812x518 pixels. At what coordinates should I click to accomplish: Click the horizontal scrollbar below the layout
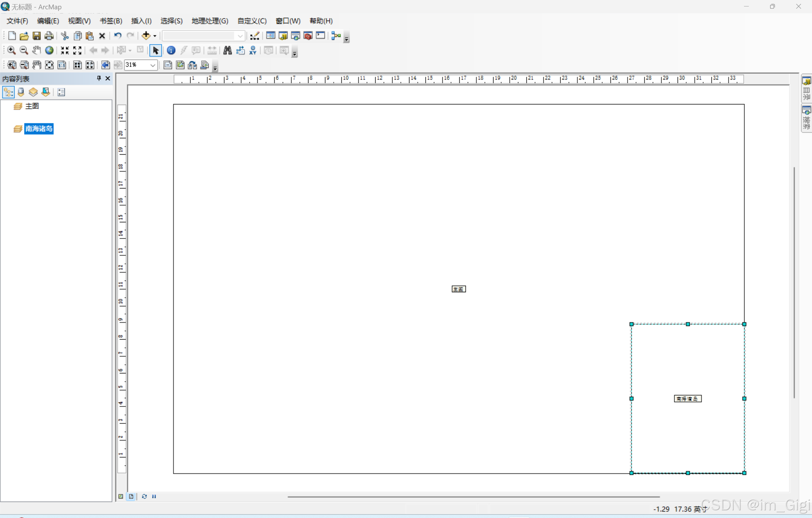[x=473, y=496]
